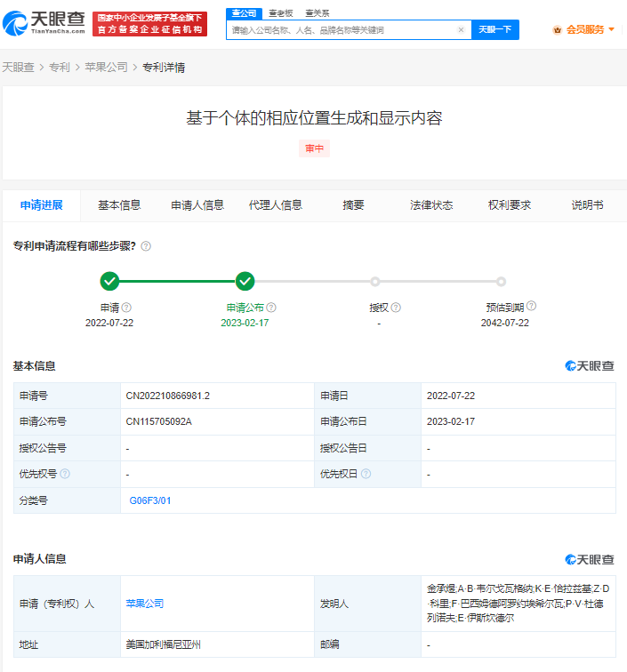The image size is (627, 672).
Task: Select the 查关系 search tab
Action: point(318,13)
